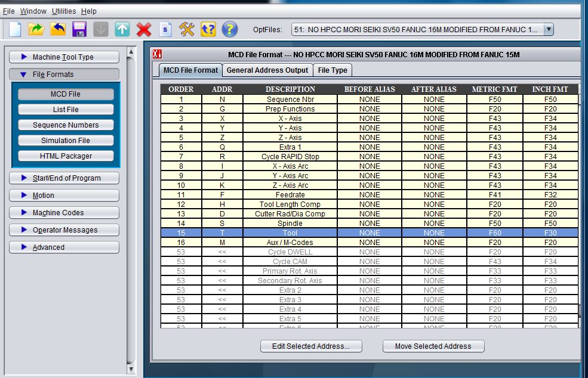588x378 pixels.
Task: Switch to the File Type tab
Action: [x=333, y=70]
